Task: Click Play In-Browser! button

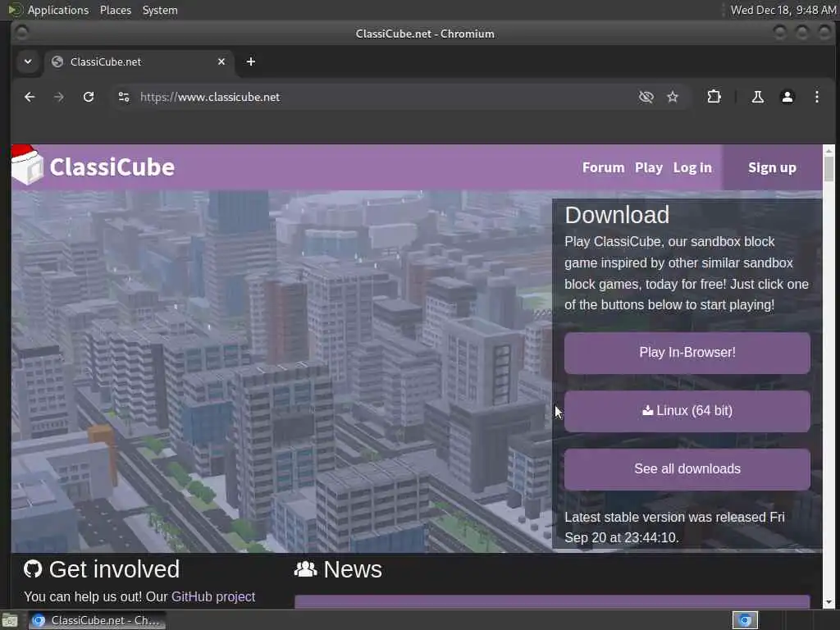Action: [x=687, y=353]
